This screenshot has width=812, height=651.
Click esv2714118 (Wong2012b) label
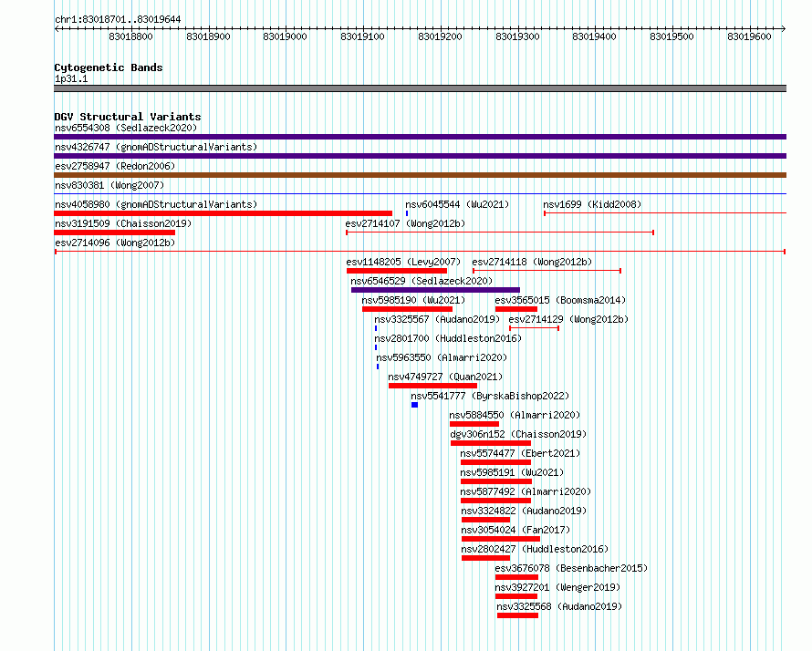coord(532,262)
